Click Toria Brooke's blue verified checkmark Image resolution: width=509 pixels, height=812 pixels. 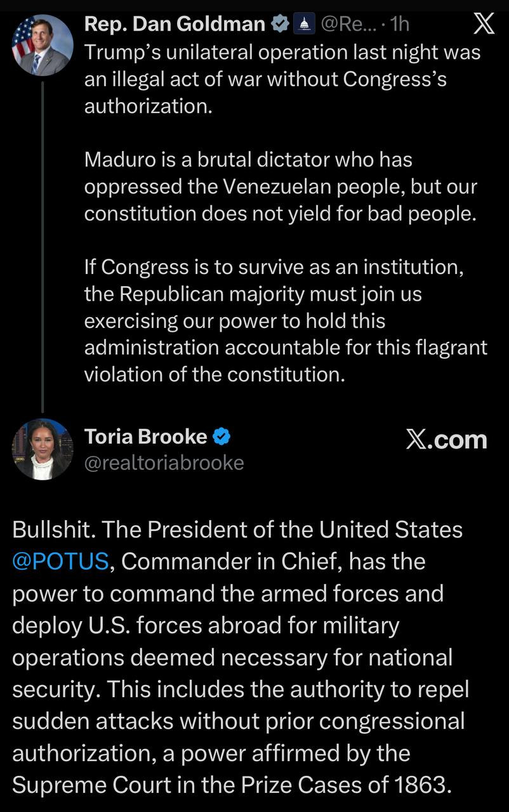click(220, 436)
